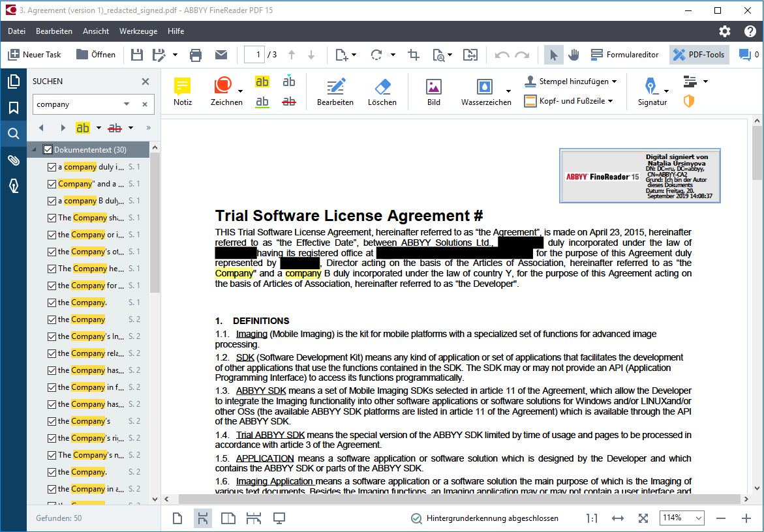Uncheck the 'Company" and a...' result
Viewport: 764px width, 532px height.
pos(52,184)
